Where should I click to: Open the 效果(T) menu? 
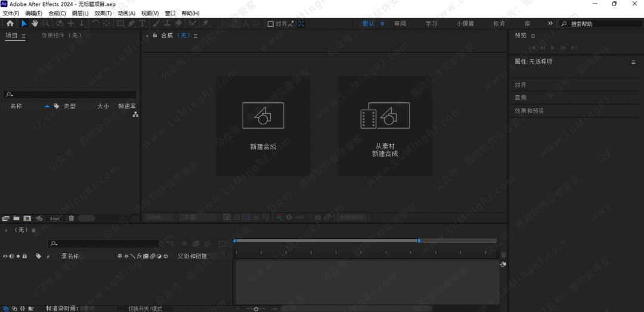103,13
